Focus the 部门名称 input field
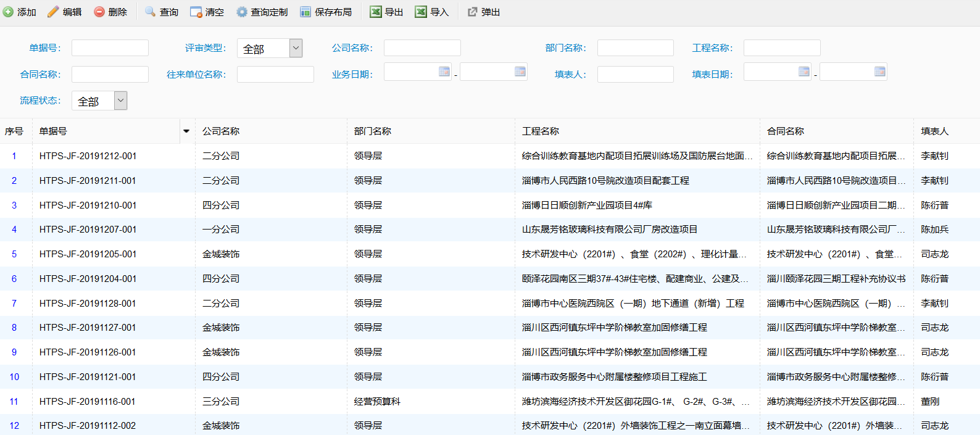This screenshot has width=980, height=435. [x=636, y=48]
